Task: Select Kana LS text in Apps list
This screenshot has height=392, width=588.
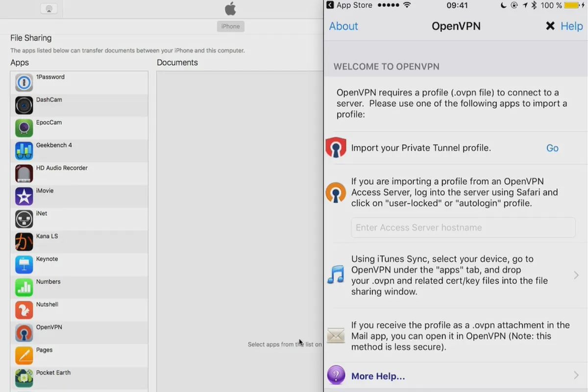Action: point(47,236)
